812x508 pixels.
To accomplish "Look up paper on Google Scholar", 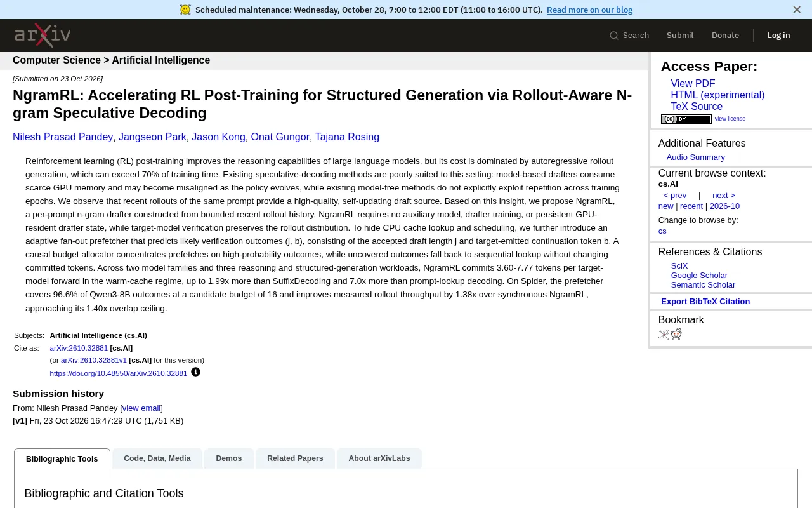I will coord(699,276).
